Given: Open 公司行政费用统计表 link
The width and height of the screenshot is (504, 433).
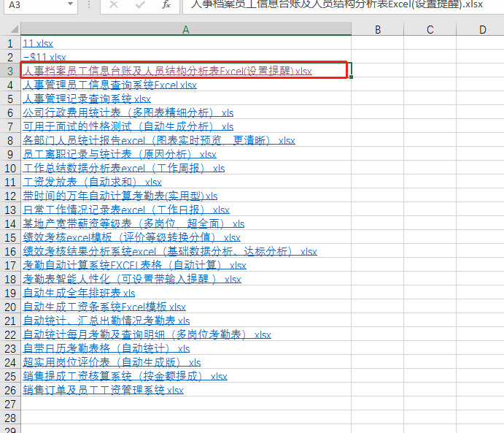Looking at the screenshot, I should (128, 112).
